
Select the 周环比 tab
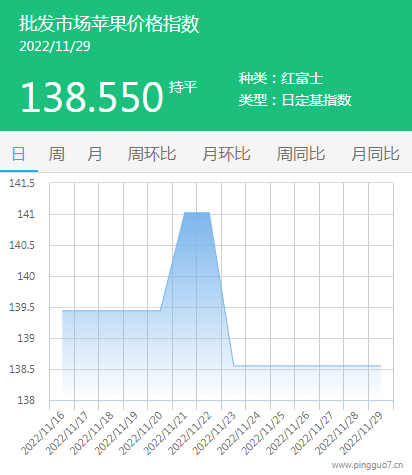tap(152, 154)
